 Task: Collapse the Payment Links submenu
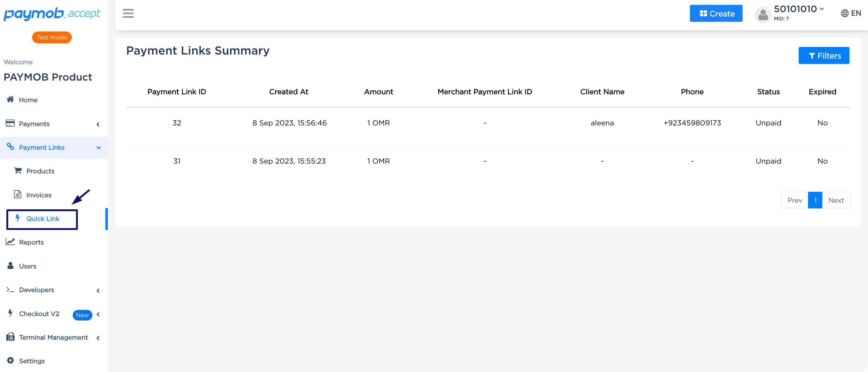(98, 148)
